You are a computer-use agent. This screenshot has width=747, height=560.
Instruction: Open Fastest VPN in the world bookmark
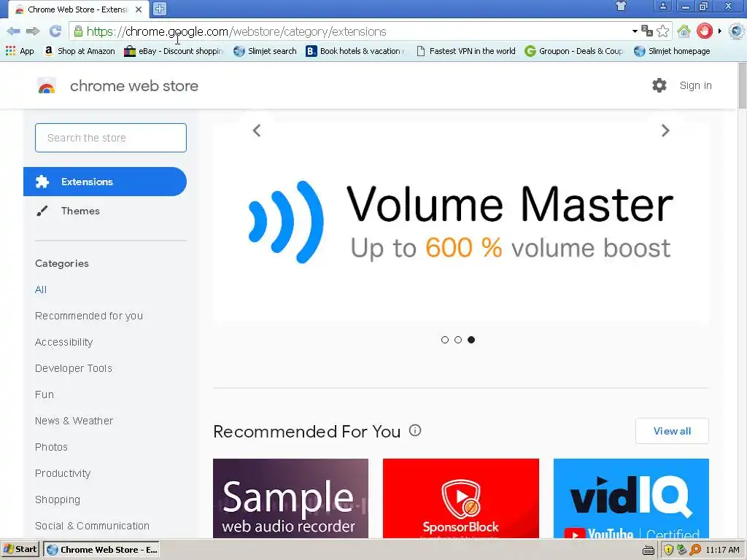point(465,51)
